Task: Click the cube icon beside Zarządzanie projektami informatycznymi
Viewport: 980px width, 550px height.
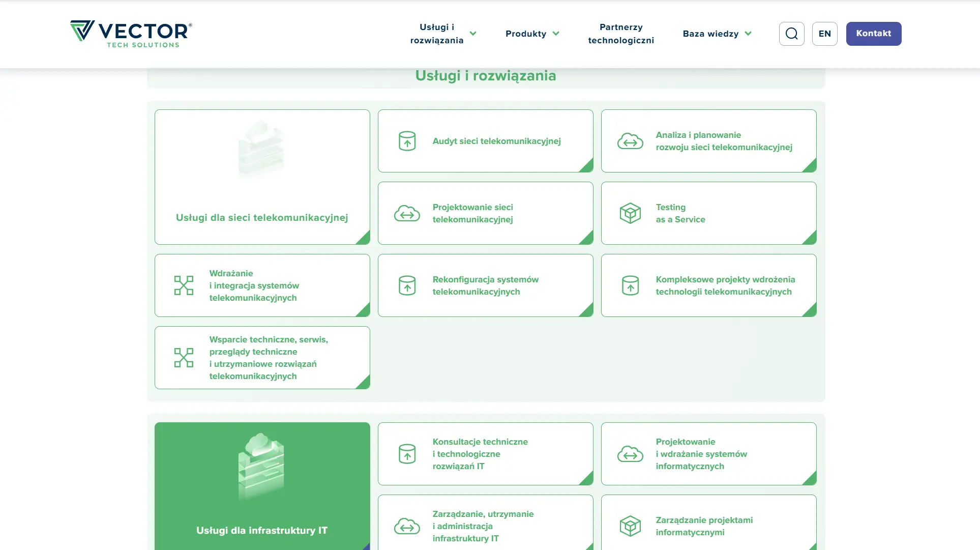Action: coord(630,526)
